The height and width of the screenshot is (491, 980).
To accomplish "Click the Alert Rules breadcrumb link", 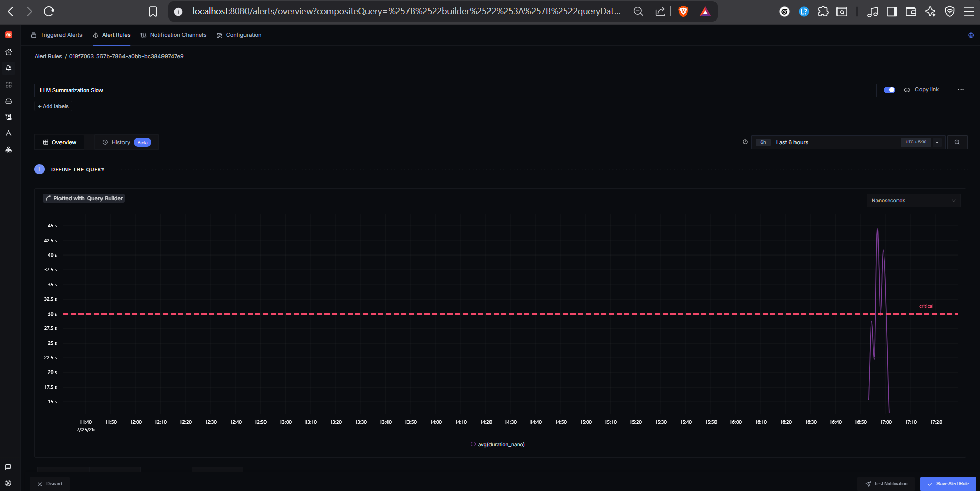I will pyautogui.click(x=48, y=56).
